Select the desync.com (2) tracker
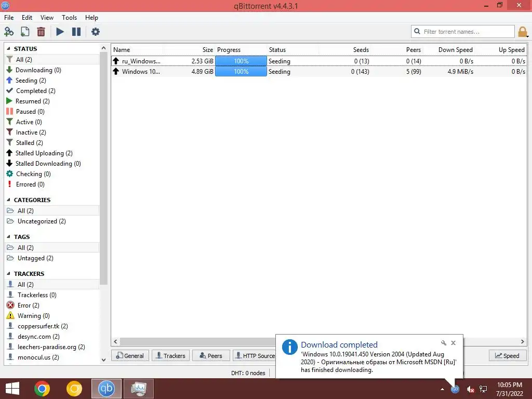This screenshot has width=532, height=399. click(x=52, y=337)
